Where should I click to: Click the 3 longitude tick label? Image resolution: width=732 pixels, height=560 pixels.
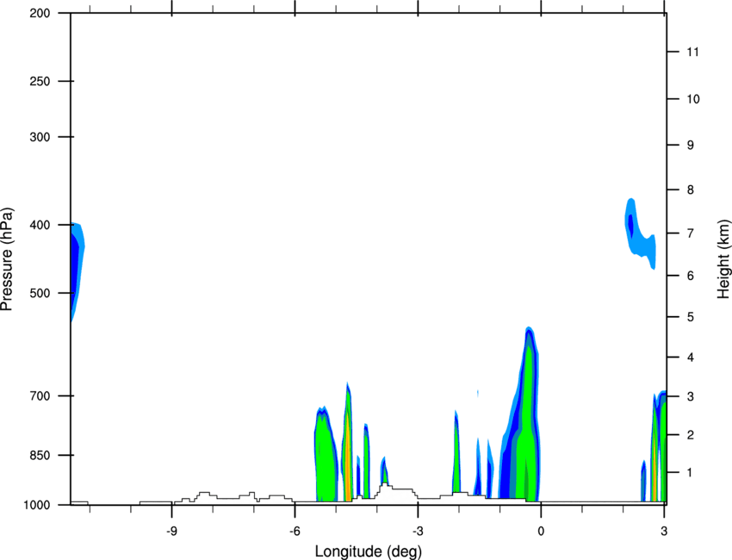(x=664, y=531)
